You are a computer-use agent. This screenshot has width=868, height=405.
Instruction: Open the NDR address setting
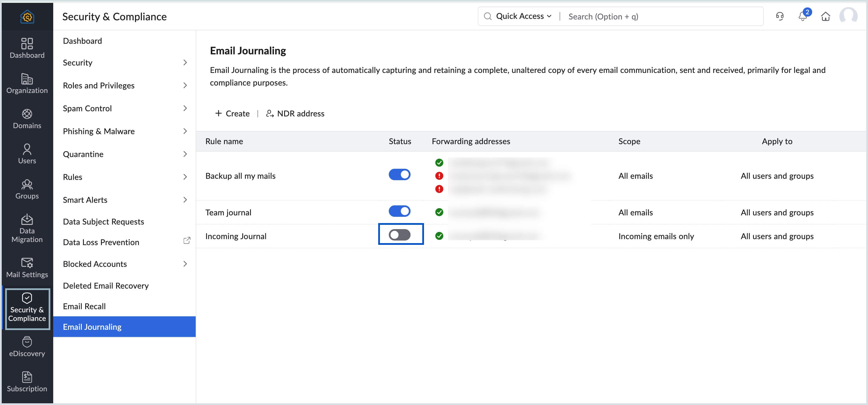pyautogui.click(x=295, y=113)
